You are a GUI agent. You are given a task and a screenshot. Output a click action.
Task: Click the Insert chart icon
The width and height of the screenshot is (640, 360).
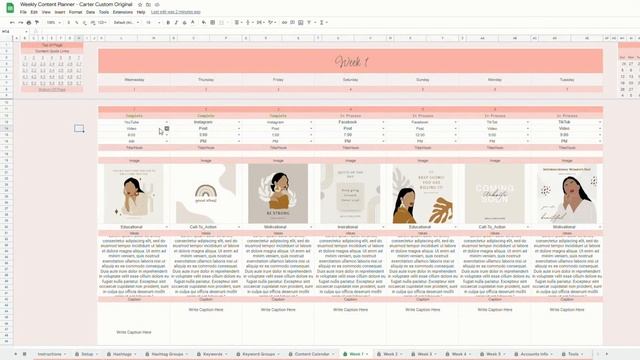[x=301, y=22]
